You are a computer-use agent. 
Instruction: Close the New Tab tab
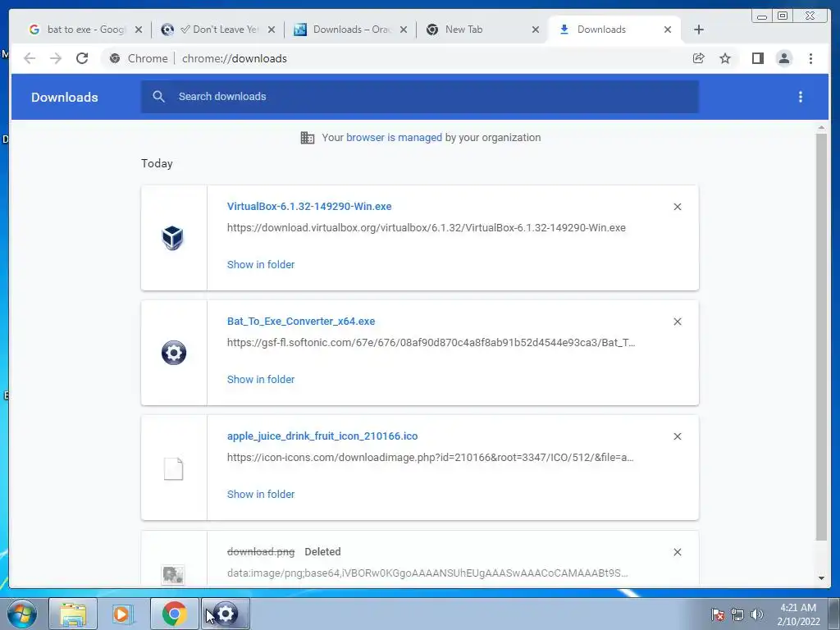pos(536,30)
